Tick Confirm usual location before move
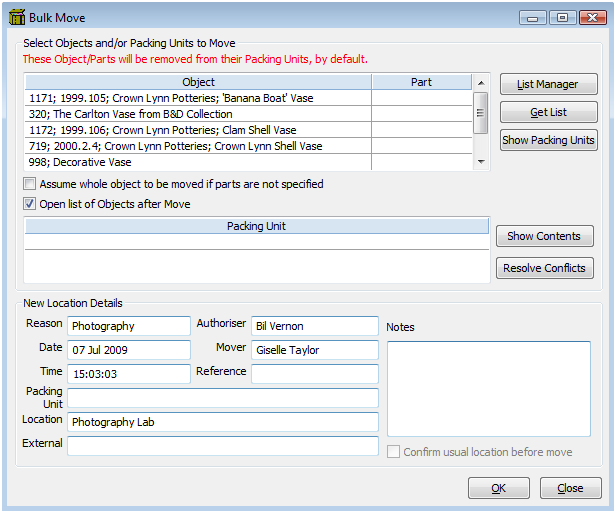The height and width of the screenshot is (511, 616). pyautogui.click(x=393, y=452)
